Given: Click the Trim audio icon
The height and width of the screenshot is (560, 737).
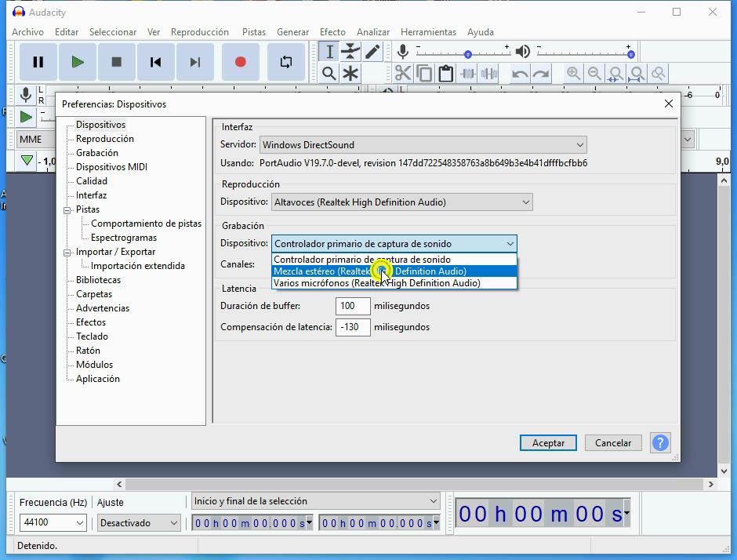Looking at the screenshot, I should click(x=467, y=74).
